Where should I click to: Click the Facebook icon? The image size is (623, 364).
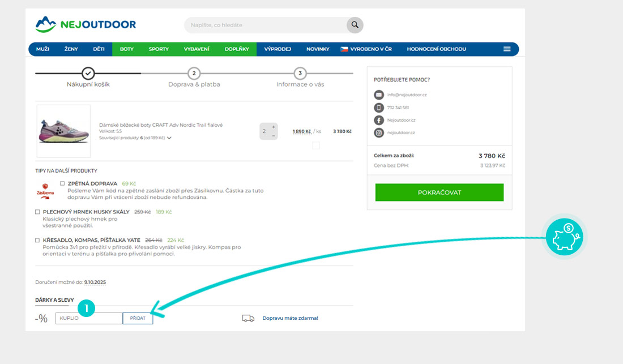(379, 120)
